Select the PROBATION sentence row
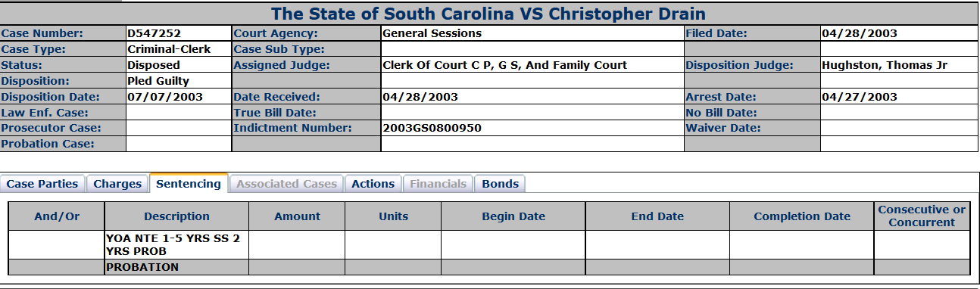Image resolution: width=980 pixels, height=289 pixels. [x=489, y=267]
